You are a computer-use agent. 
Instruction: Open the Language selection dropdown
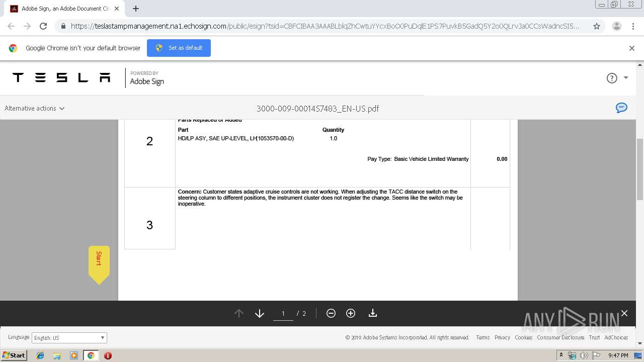[69, 338]
